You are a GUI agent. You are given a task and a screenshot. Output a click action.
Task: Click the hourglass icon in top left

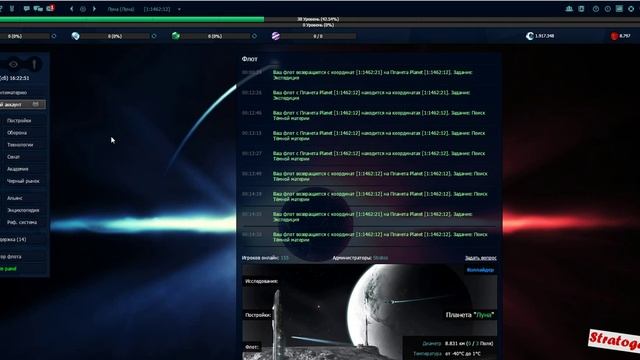pyautogui.click(x=12, y=9)
